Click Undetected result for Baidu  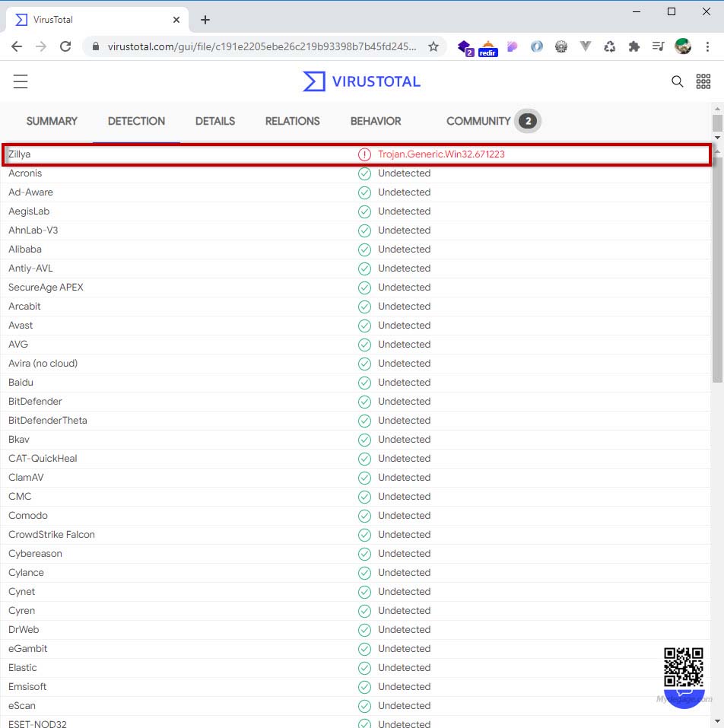405,382
